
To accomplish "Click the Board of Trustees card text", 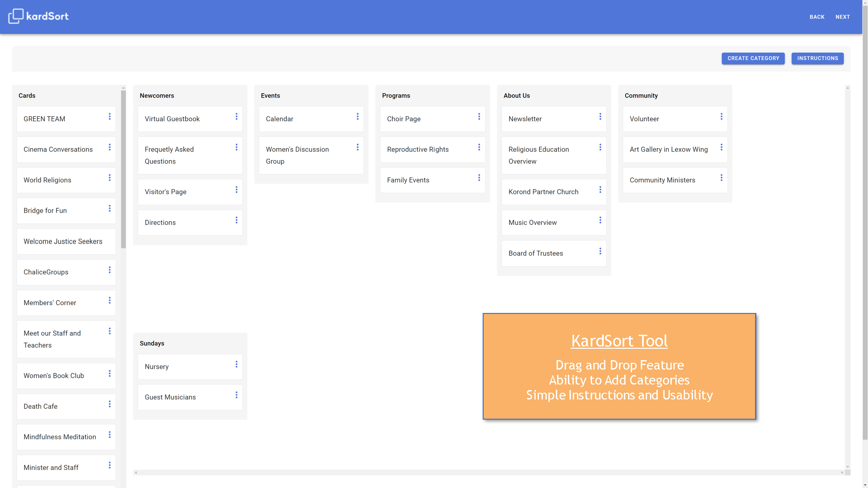I will click(535, 254).
